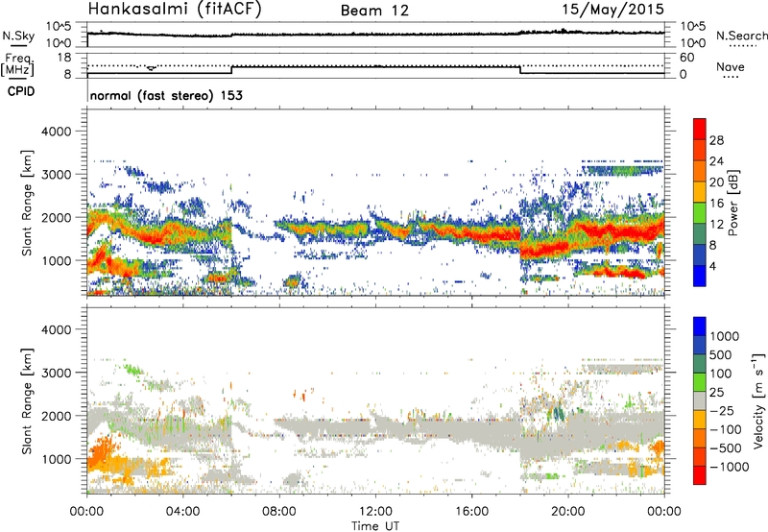Click the '20:00' time axis tick label
The image size is (768, 532).
(567, 512)
